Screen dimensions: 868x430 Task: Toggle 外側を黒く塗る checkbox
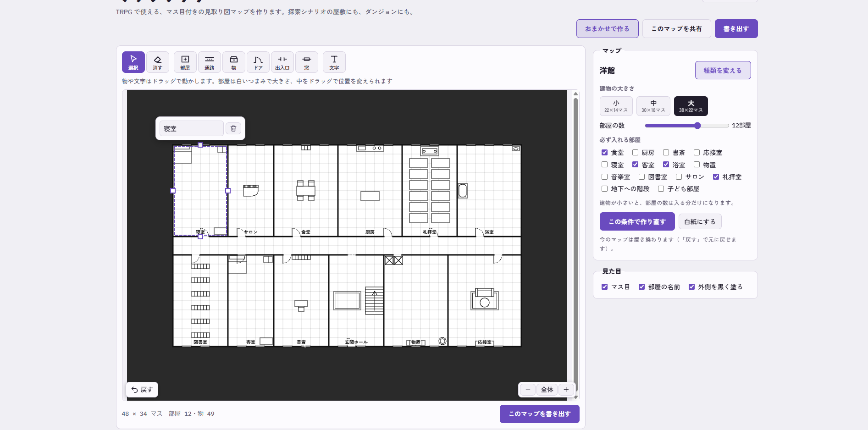click(691, 287)
